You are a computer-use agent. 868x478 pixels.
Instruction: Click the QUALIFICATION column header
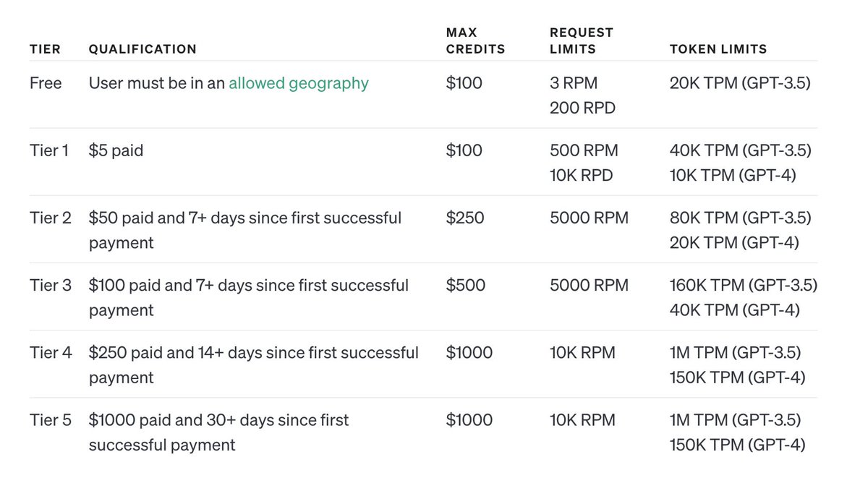pyautogui.click(x=142, y=49)
